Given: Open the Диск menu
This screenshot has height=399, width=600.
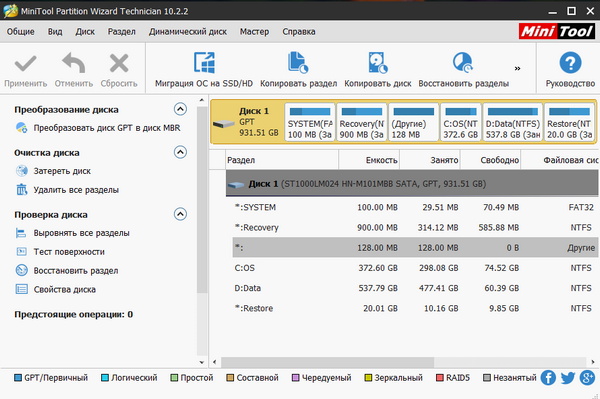Looking at the screenshot, I should click(x=85, y=32).
